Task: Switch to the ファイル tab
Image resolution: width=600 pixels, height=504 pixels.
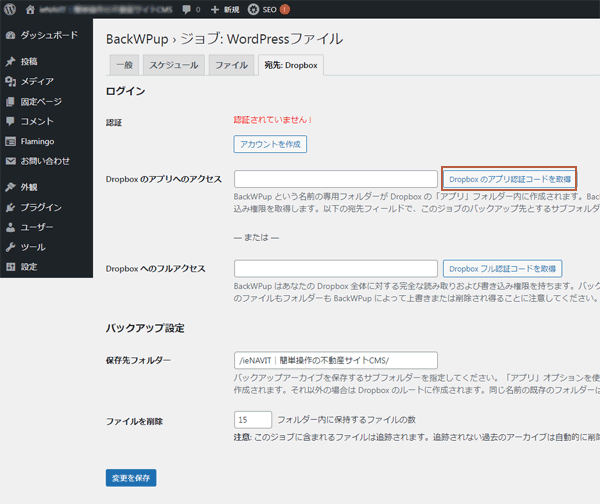Action: pos(232,65)
